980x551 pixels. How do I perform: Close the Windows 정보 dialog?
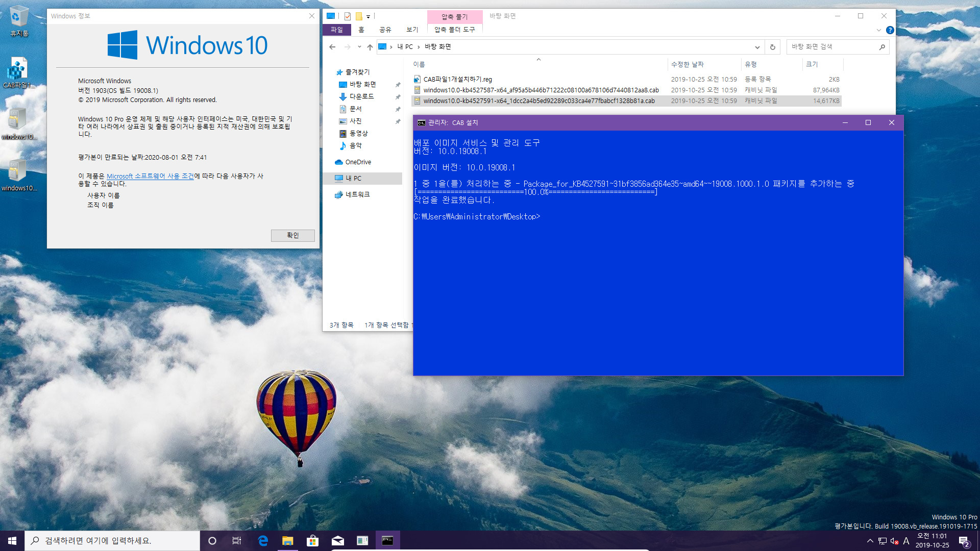tap(312, 16)
